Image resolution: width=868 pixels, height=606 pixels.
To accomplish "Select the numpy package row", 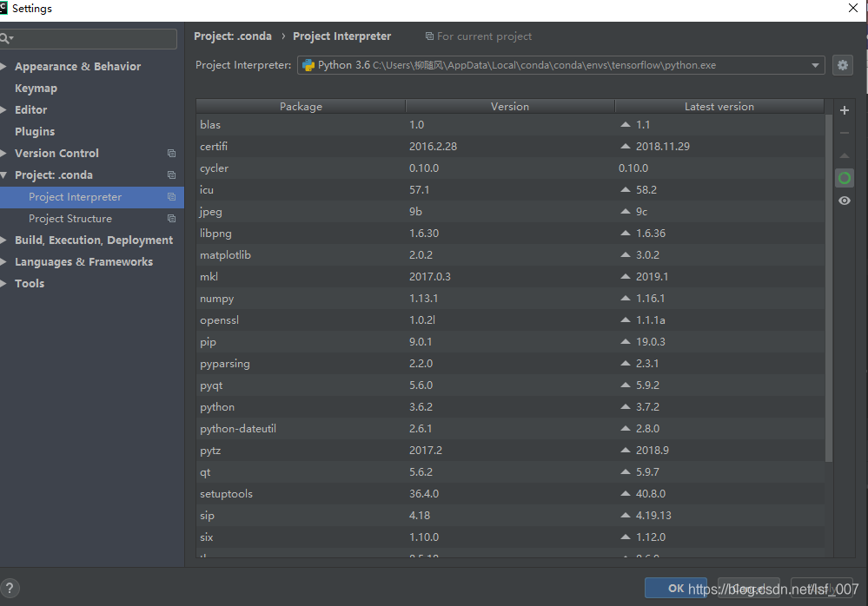I will pyautogui.click(x=510, y=299).
